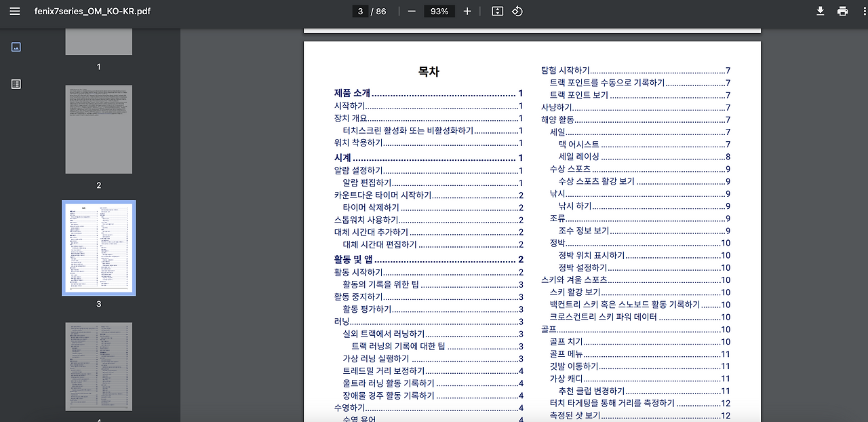Select the page 2 thumbnail
The width and height of the screenshot is (868, 422).
coord(98,129)
